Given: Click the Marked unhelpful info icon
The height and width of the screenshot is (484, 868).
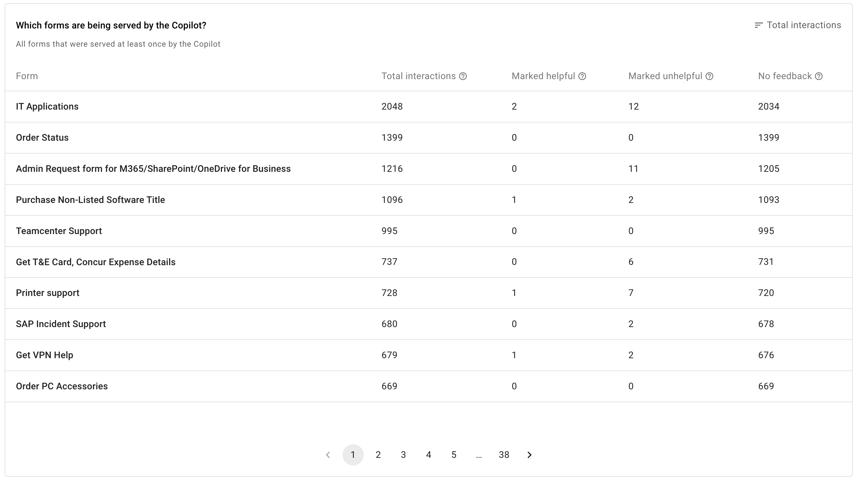Looking at the screenshot, I should (710, 76).
